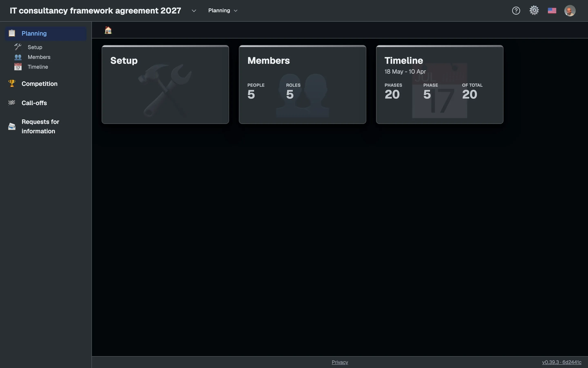Screen dimensions: 588x368
Task: Click the Timeline calendar icon in sidebar
Action: point(18,67)
